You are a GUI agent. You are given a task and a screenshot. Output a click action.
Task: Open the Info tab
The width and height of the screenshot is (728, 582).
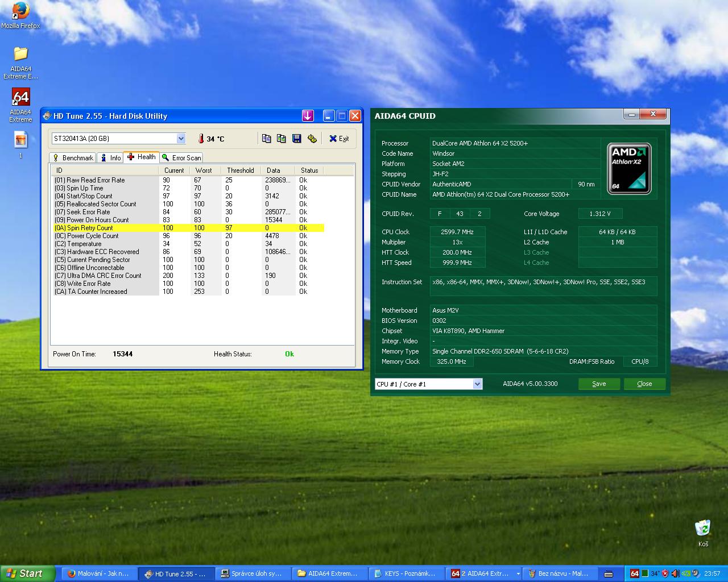tap(111, 158)
